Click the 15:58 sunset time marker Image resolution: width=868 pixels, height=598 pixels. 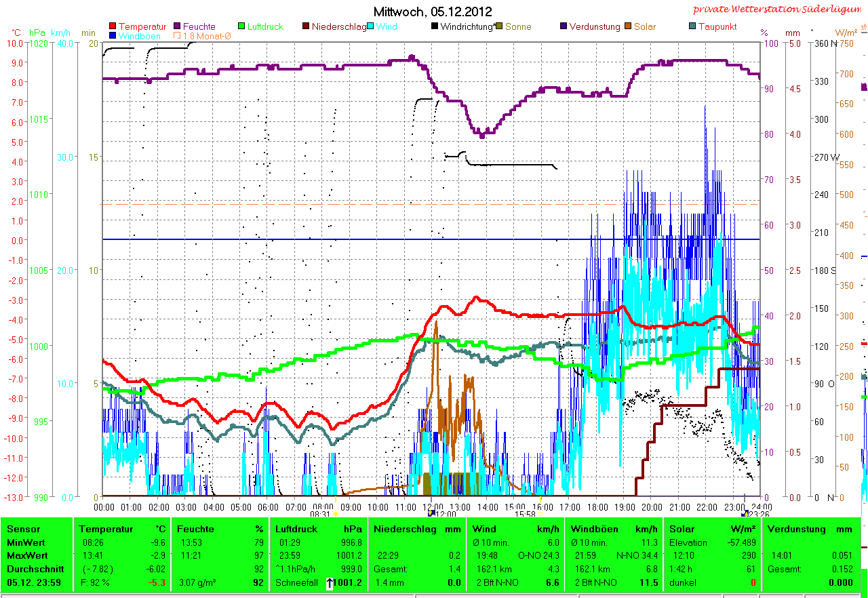[x=527, y=514]
